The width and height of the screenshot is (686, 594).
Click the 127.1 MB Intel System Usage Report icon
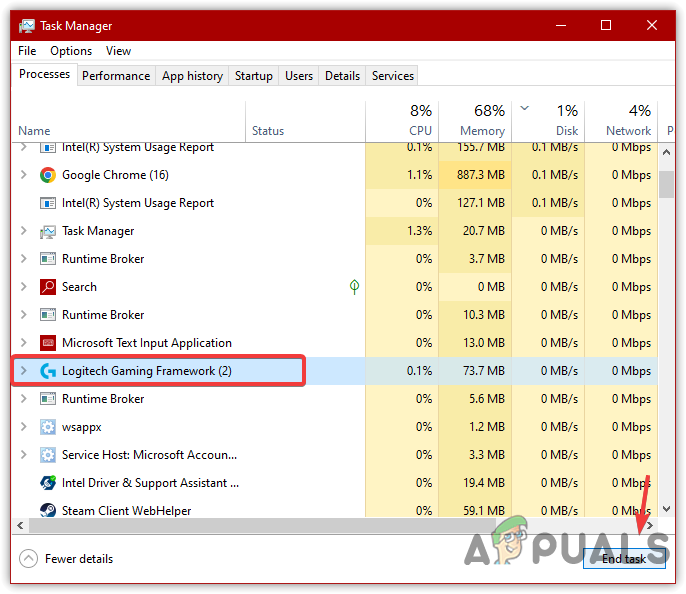point(48,203)
